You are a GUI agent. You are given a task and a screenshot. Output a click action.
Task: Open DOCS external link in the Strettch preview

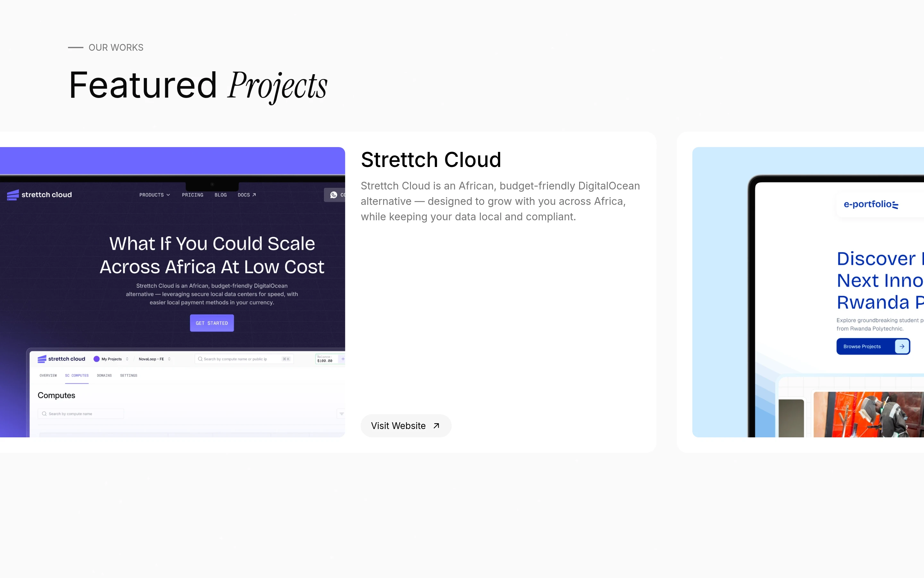247,195
